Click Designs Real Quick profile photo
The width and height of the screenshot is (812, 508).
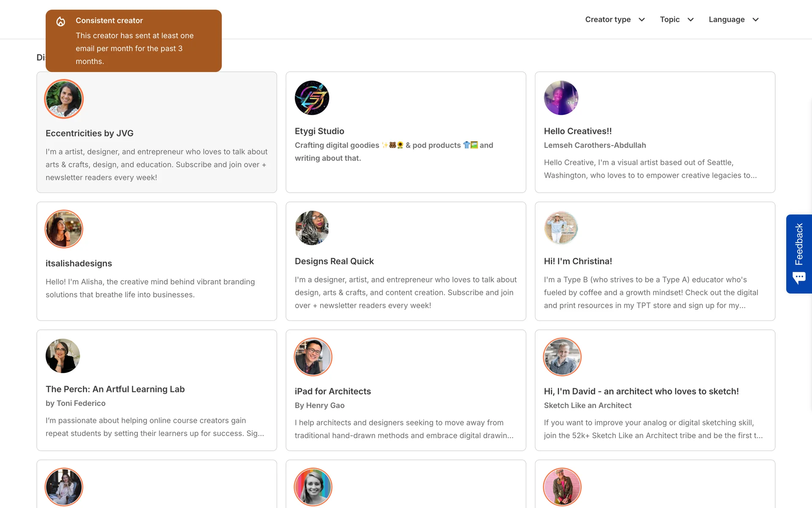pos(312,228)
